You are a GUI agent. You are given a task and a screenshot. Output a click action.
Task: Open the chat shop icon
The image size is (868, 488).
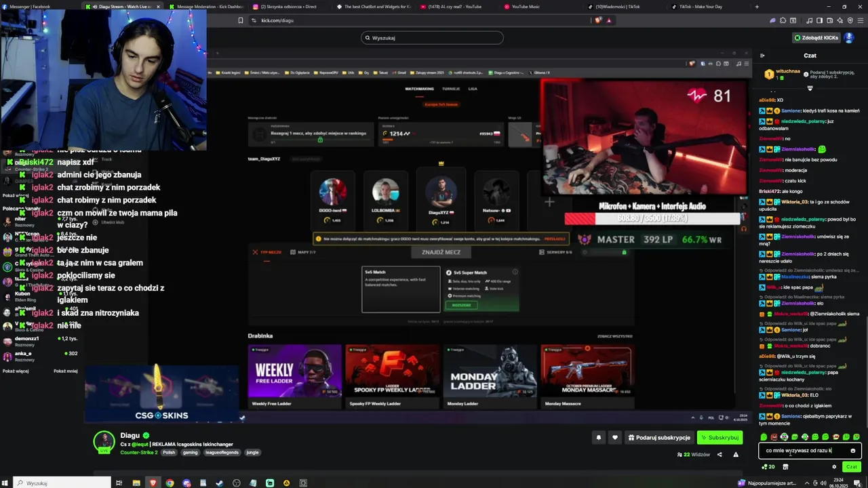pyautogui.click(x=785, y=466)
